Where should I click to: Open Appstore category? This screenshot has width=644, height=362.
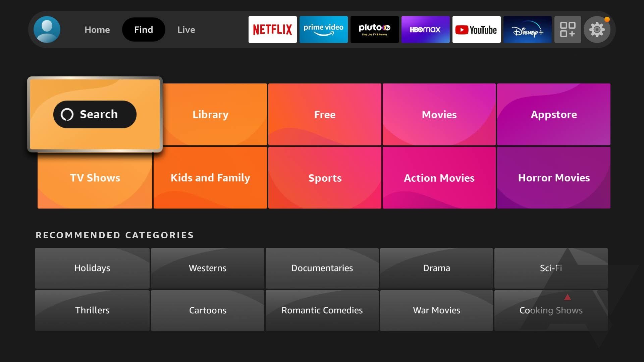pos(554,115)
